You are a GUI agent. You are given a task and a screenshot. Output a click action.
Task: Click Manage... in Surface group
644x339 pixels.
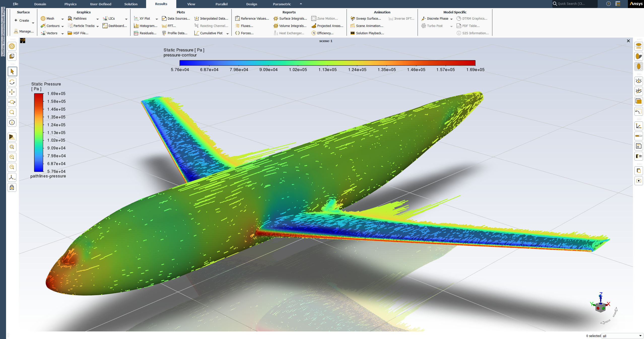pos(24,32)
